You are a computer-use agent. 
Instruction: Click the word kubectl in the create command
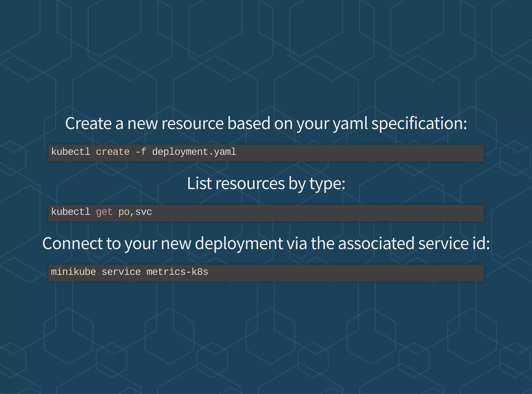pos(71,152)
